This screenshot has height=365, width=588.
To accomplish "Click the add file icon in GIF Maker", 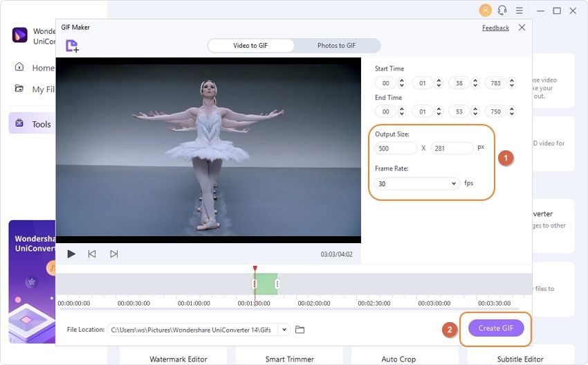I will pyautogui.click(x=72, y=46).
